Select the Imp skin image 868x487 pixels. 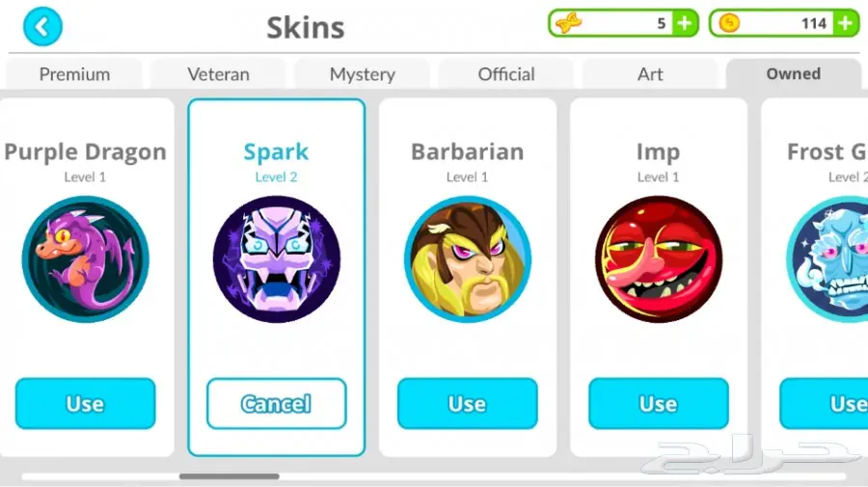pos(658,259)
